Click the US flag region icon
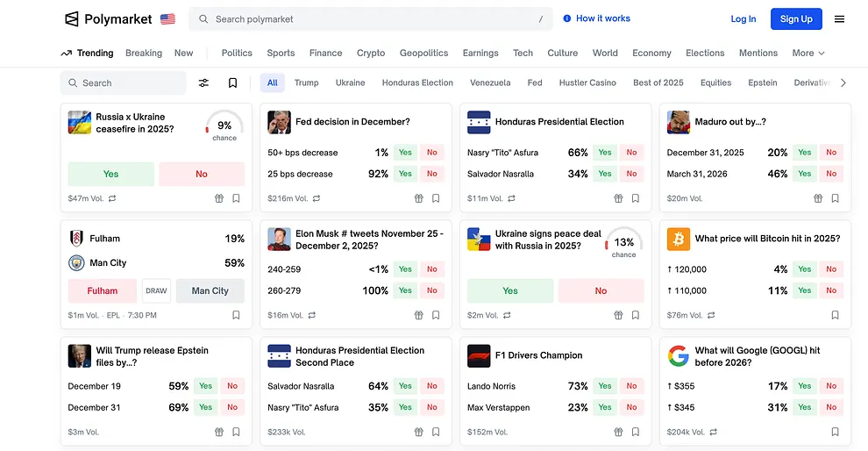 pyautogui.click(x=167, y=19)
